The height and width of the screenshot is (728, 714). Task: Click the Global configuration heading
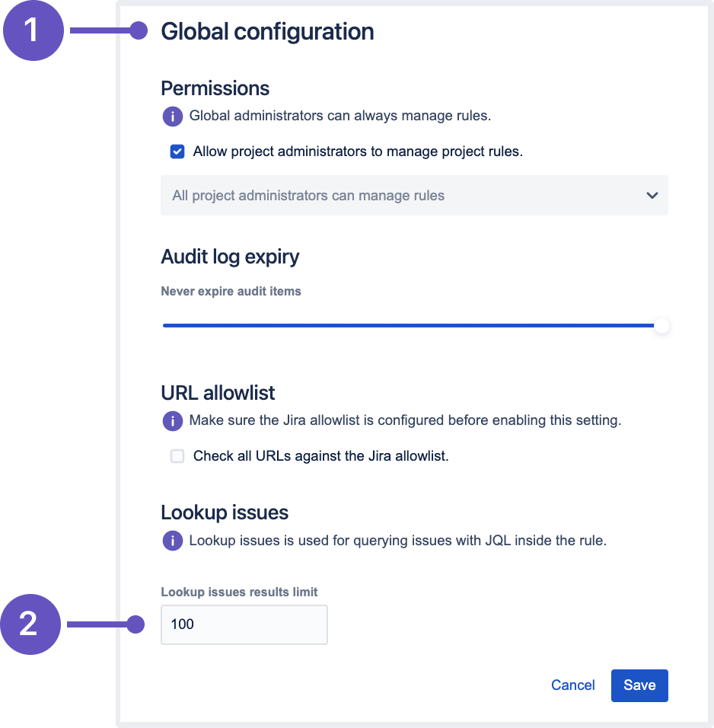(267, 32)
